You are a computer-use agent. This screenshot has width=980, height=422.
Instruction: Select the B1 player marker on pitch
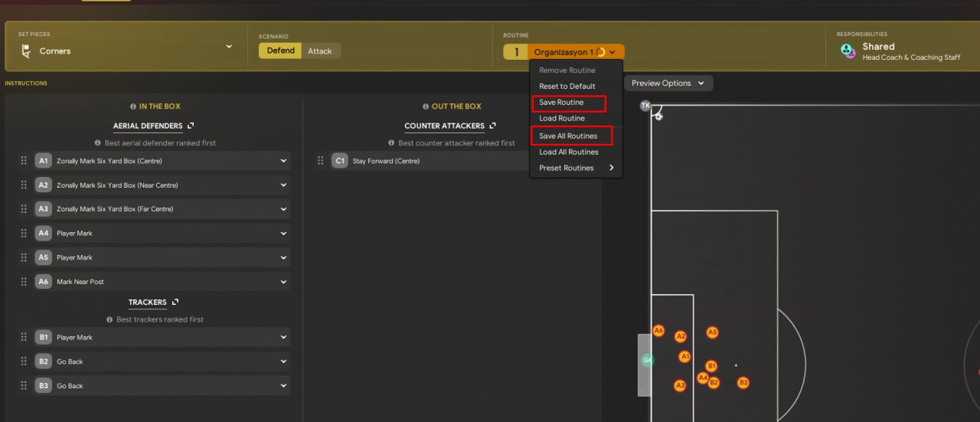click(711, 366)
